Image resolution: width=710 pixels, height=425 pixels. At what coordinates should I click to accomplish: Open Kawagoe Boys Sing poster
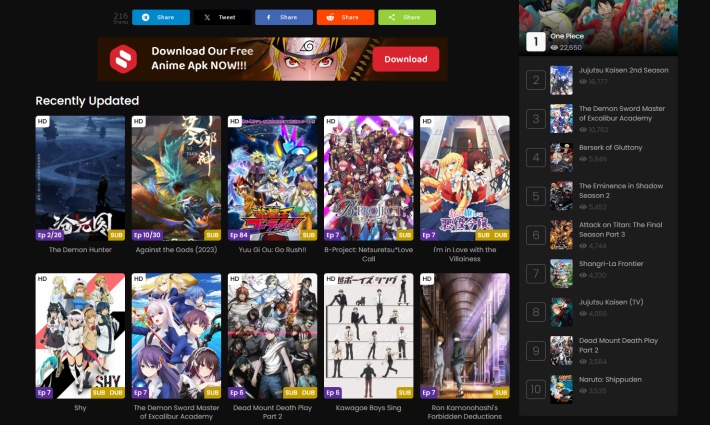click(x=369, y=336)
